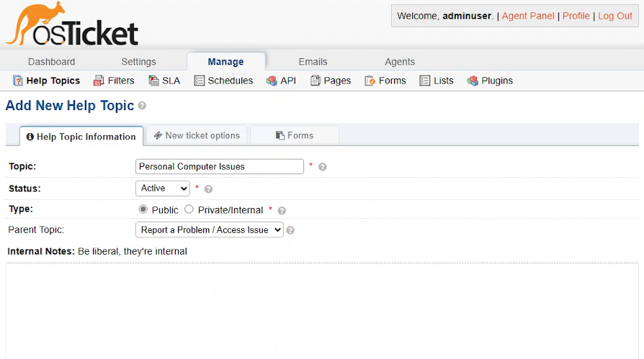Click help tip icon next to Status dropdown
This screenshot has height=359, width=644.
(209, 189)
